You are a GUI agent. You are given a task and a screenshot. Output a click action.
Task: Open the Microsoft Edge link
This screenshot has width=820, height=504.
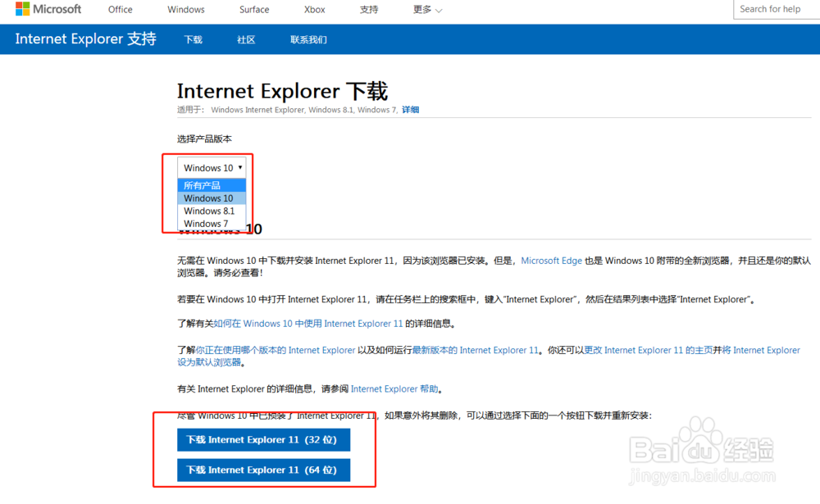tap(551, 261)
